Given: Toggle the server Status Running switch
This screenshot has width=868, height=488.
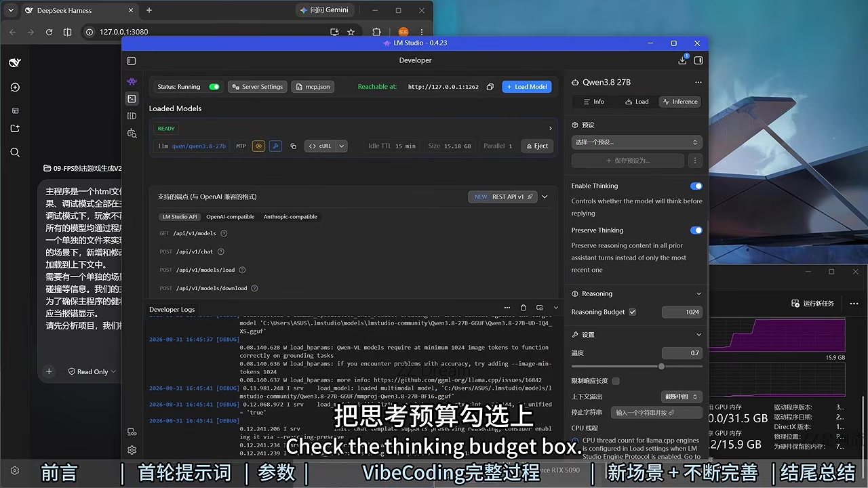Looking at the screenshot, I should tap(214, 87).
